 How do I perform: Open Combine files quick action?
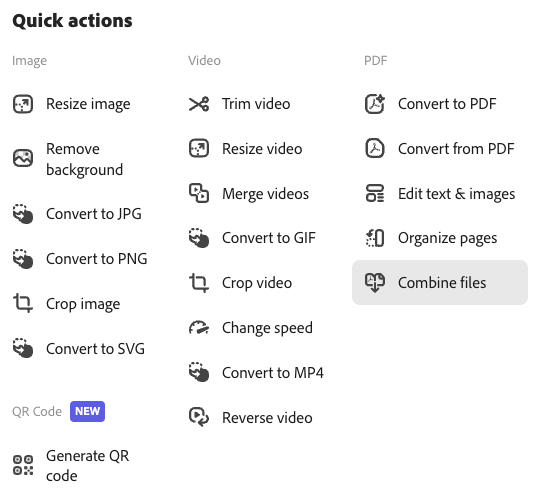click(440, 283)
